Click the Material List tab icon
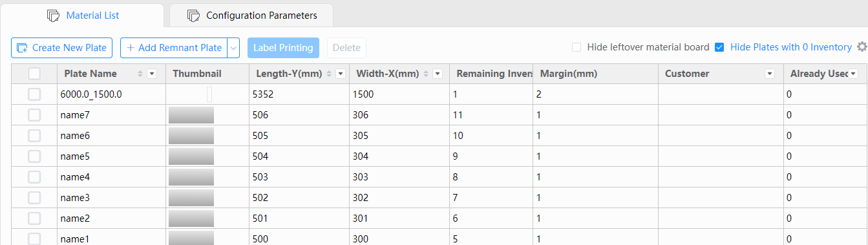Image resolution: width=868 pixels, height=245 pixels. click(54, 16)
